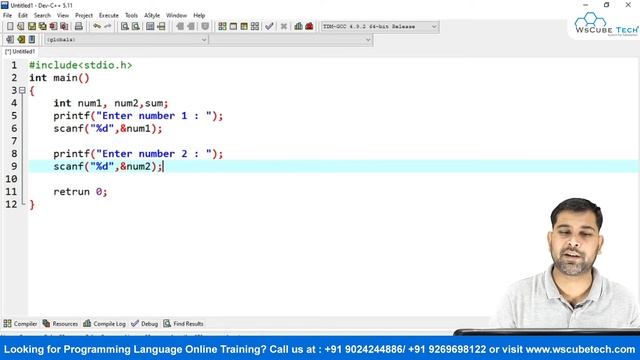Open the (globals) scope dropdown
The height and width of the screenshot is (360, 640).
(x=126, y=40)
